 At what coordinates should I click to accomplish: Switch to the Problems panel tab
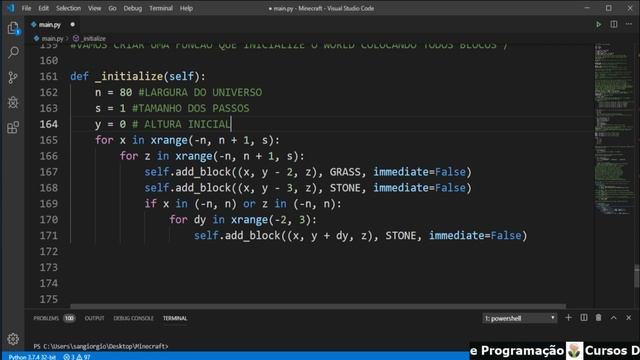point(46,318)
